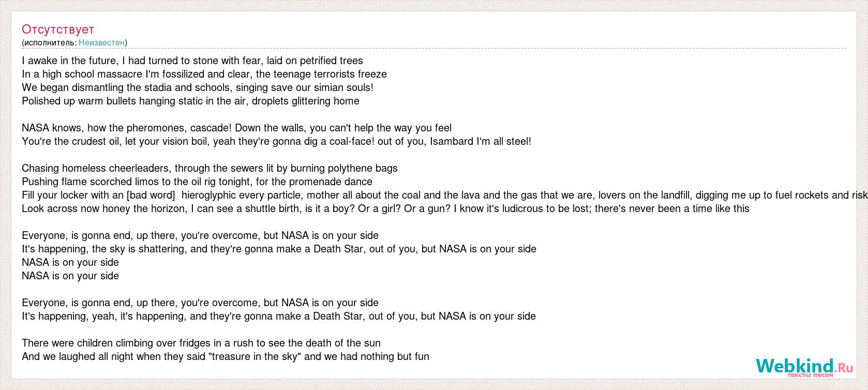868x390 pixels.
Task: Click the line Chasing homeless cheerleaders
Action: tap(209, 168)
